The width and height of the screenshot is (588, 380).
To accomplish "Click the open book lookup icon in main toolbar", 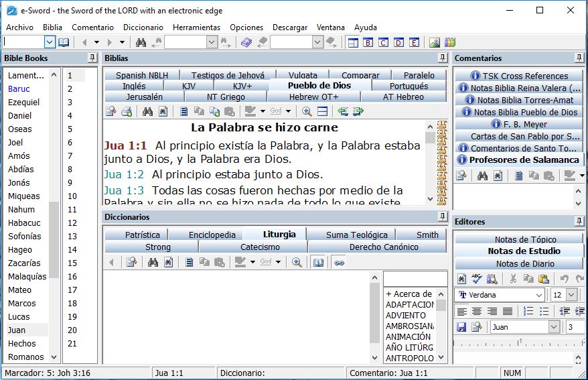I will tap(64, 42).
